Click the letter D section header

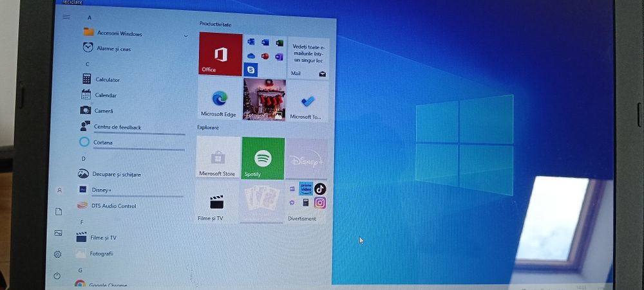click(83, 158)
